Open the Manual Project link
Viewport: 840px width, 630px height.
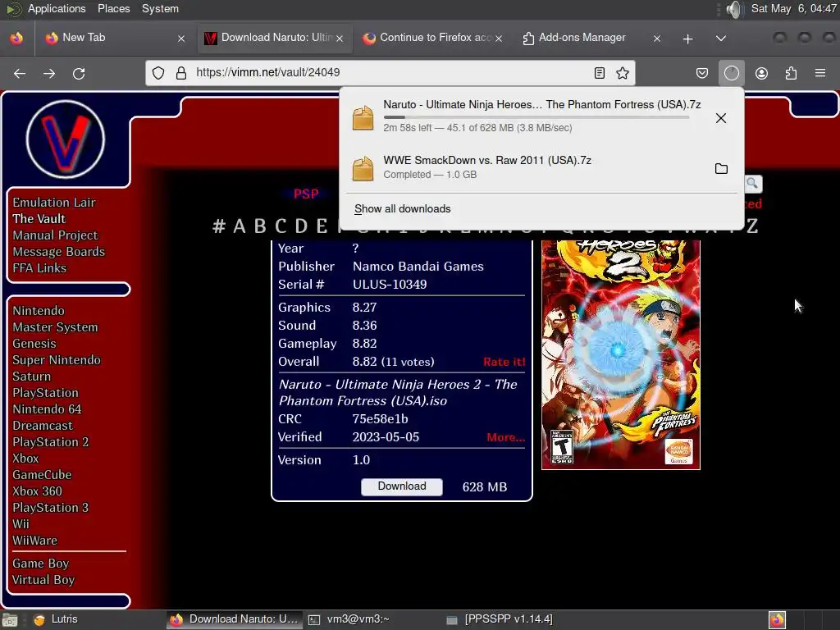pos(55,235)
